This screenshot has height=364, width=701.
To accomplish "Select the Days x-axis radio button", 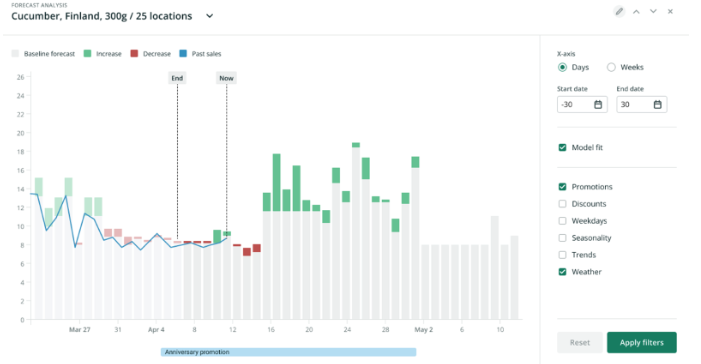I will click(x=562, y=68).
